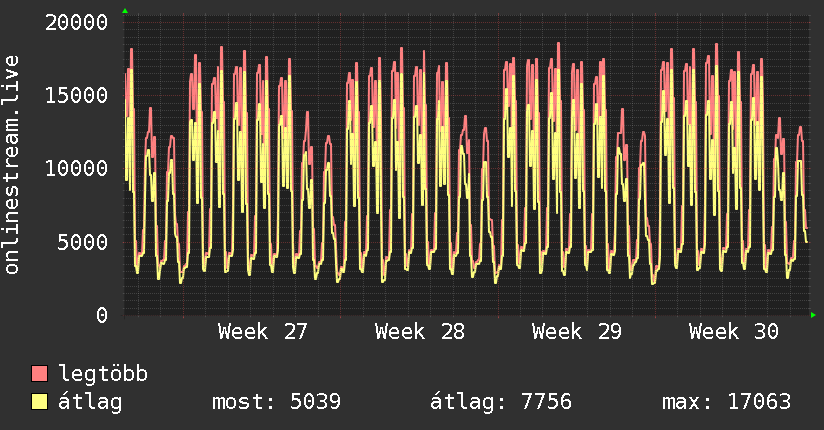This screenshot has width=824, height=430.
Task: Click the Week 29 axis label
Action: pos(576,331)
